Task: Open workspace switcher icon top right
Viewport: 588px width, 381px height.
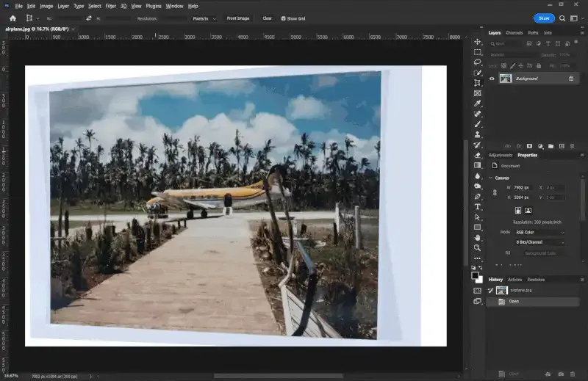Action: click(x=574, y=18)
